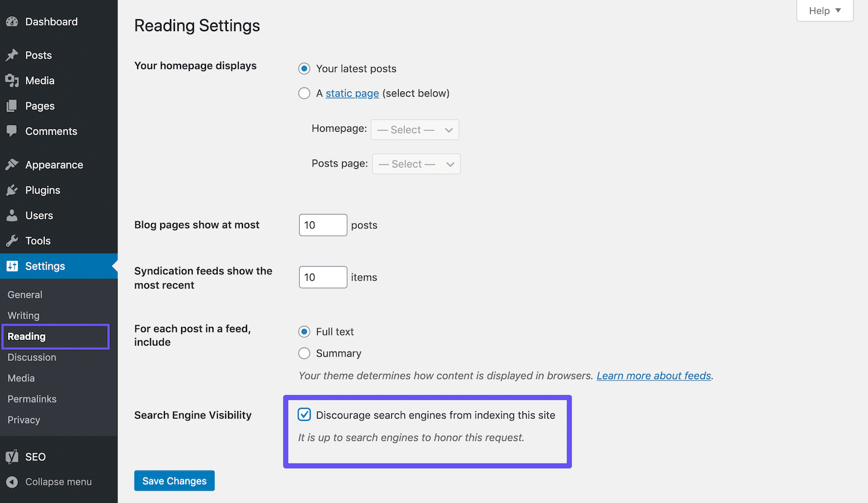Open Plugins via the plug icon

click(12, 190)
